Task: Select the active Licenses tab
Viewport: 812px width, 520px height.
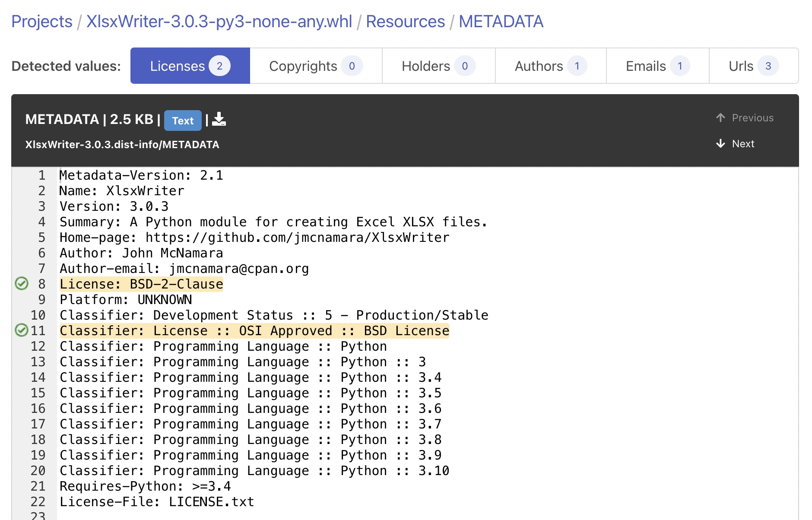Action: coord(190,66)
